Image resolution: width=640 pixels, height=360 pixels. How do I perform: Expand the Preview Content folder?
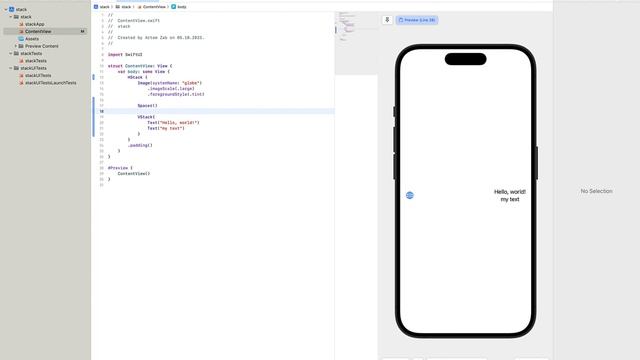click(16, 46)
